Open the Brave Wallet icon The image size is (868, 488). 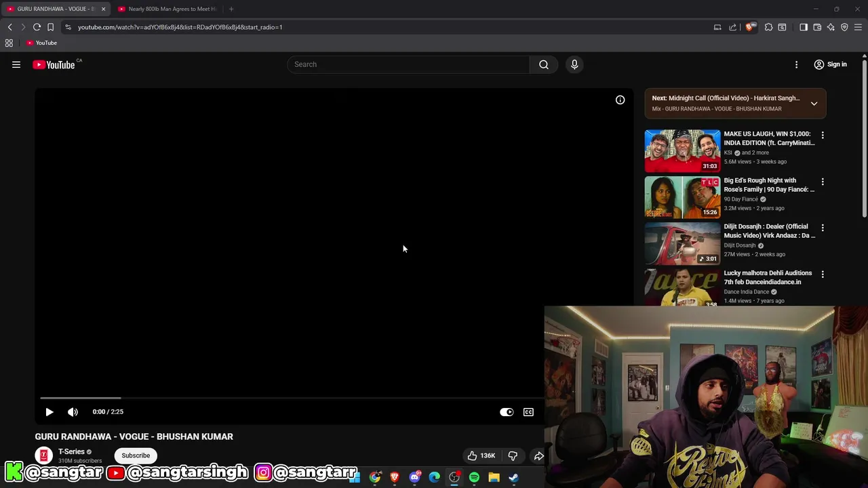click(x=817, y=27)
